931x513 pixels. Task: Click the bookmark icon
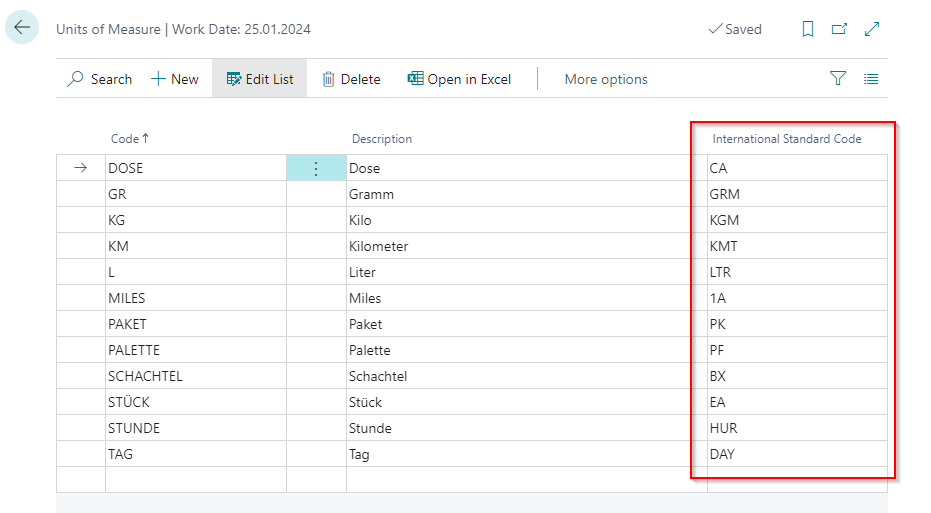click(808, 29)
